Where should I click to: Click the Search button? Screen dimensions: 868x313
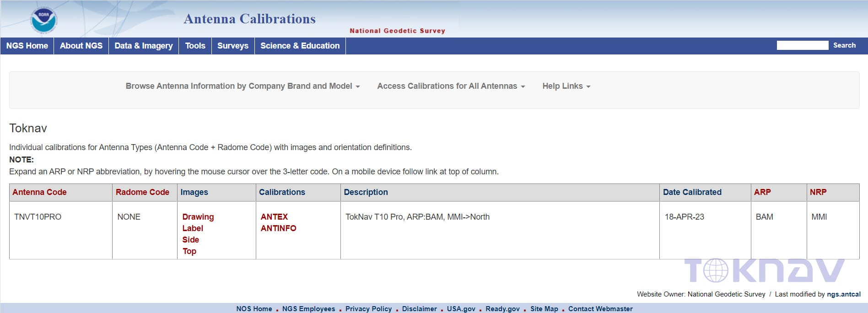pyautogui.click(x=844, y=45)
